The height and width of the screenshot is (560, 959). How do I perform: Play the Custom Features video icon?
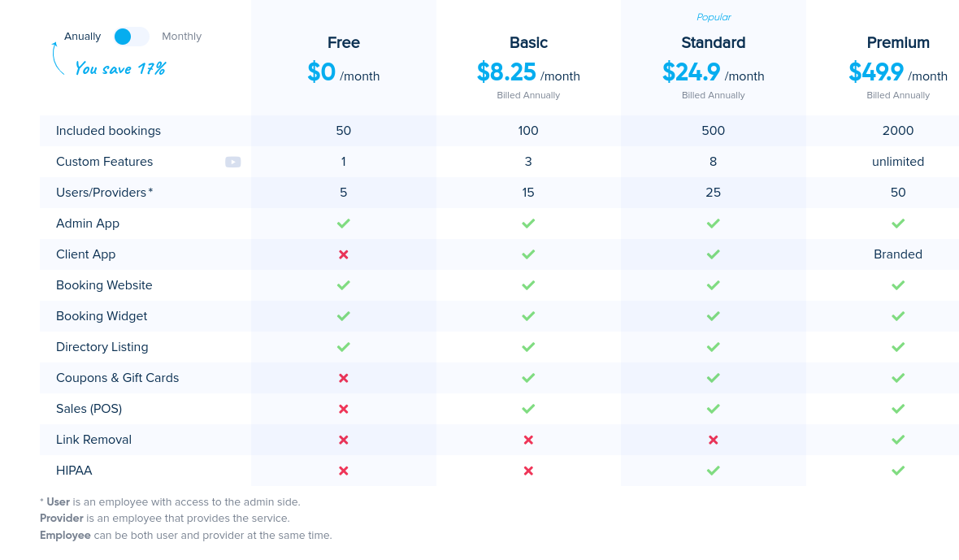[x=233, y=162]
